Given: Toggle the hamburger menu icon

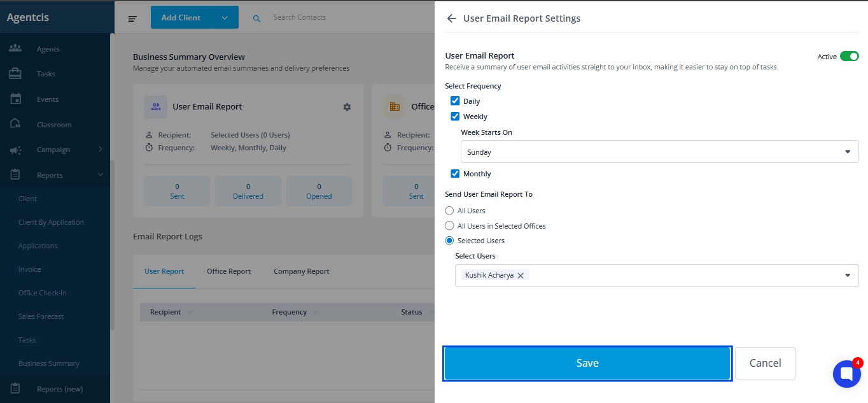Looking at the screenshot, I should tap(132, 18).
